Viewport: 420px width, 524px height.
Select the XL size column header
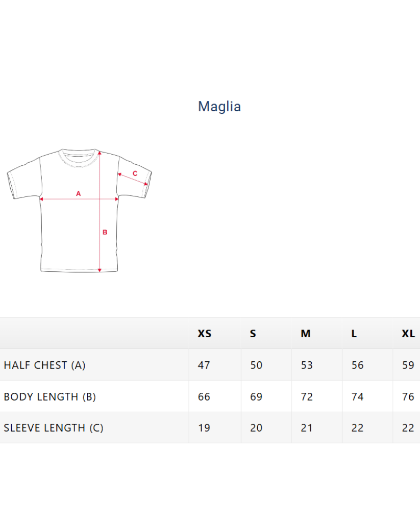click(x=408, y=334)
